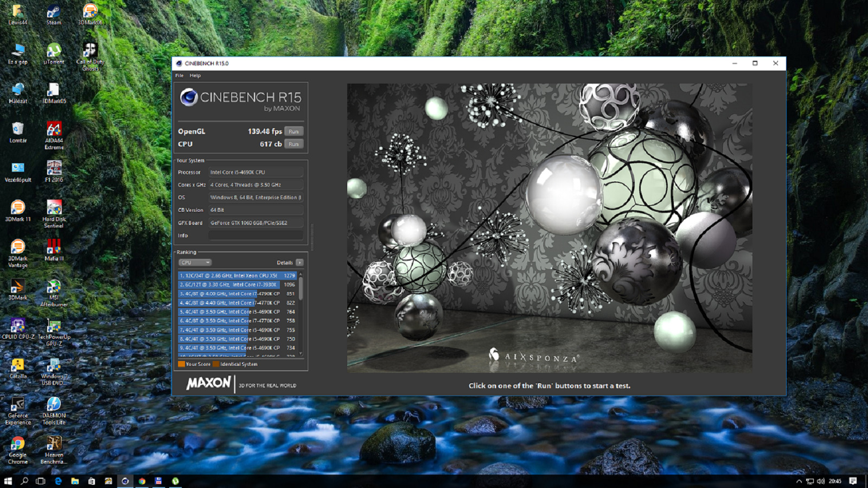Open the taskbar search magnifier
Screen dimensions: 868x488
(24, 481)
